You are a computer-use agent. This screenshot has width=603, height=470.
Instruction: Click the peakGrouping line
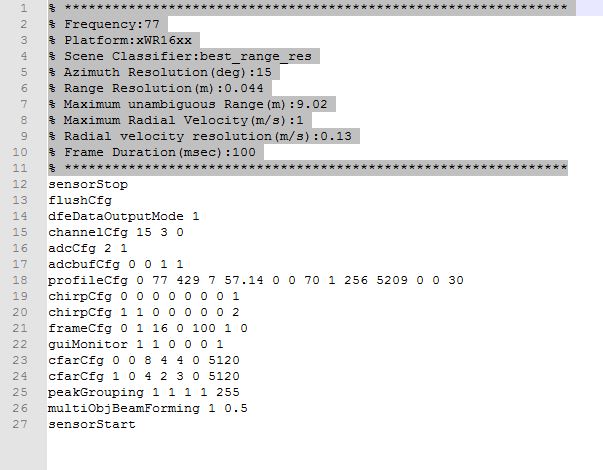click(x=144, y=392)
